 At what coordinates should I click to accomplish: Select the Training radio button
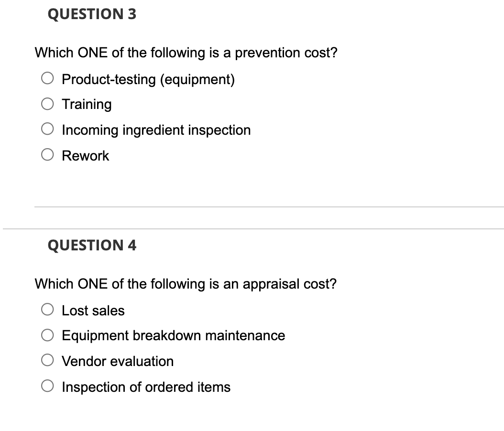tap(47, 102)
